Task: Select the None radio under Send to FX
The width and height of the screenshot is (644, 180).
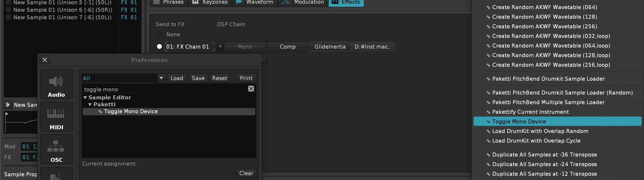Action: (159, 34)
